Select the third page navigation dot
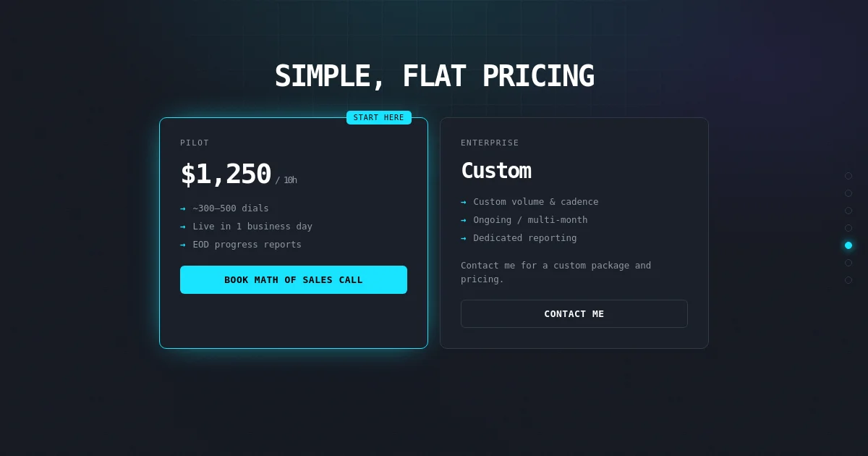The image size is (868, 456). pyautogui.click(x=848, y=211)
